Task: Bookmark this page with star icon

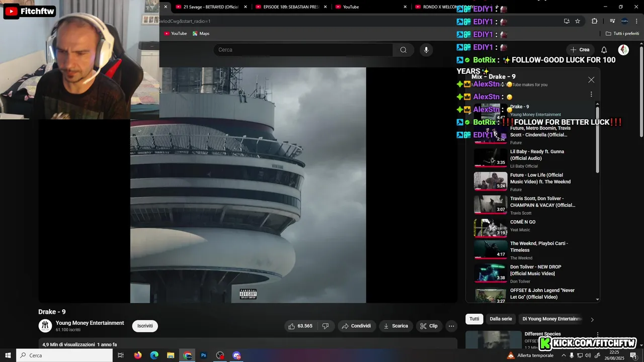Action: click(x=578, y=21)
